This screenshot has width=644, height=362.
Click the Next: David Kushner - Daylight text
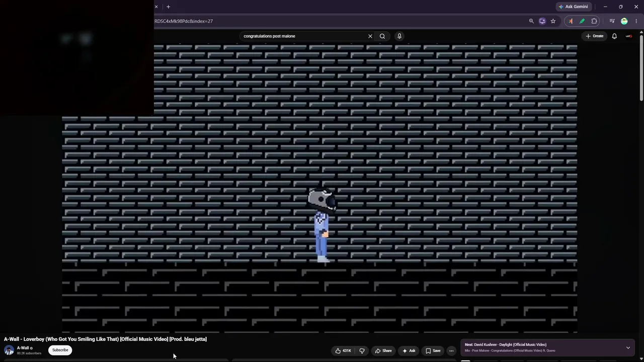click(506, 345)
